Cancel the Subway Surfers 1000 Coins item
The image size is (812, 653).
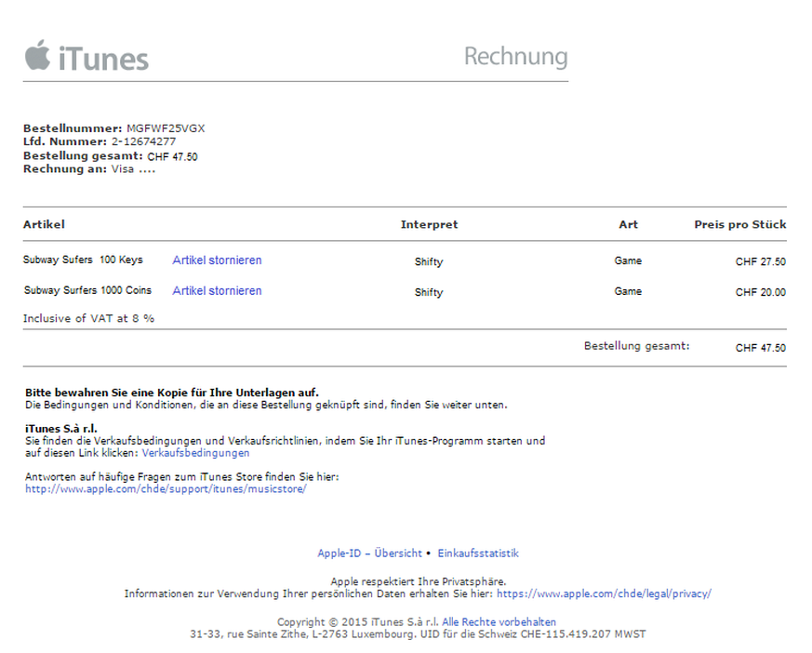tap(217, 291)
